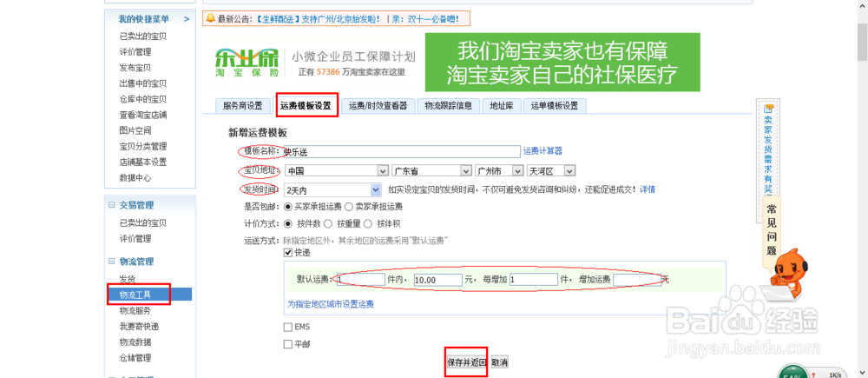Viewport: 868px width, 378px height.
Task: Click the 每增加 piece count field
Action: click(534, 280)
